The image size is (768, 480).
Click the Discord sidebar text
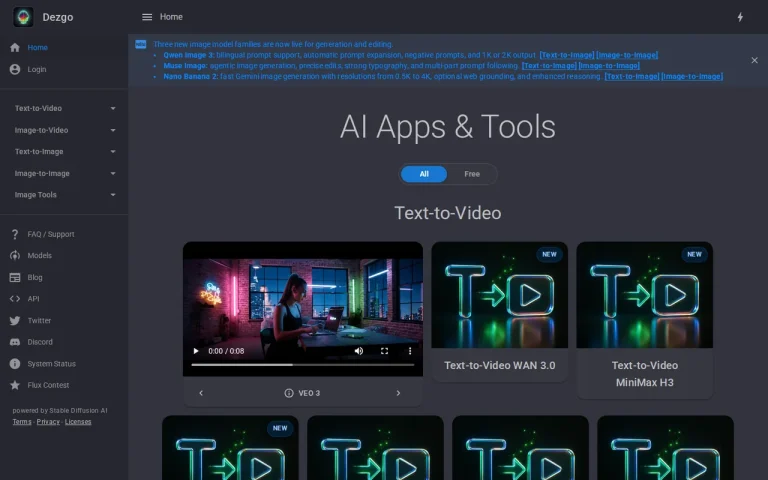pos(40,342)
